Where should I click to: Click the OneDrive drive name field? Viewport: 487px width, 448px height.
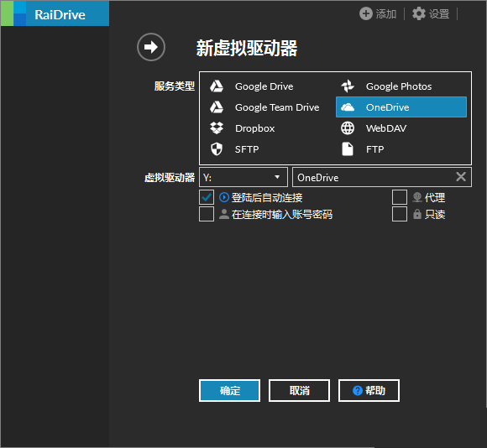coord(382,177)
